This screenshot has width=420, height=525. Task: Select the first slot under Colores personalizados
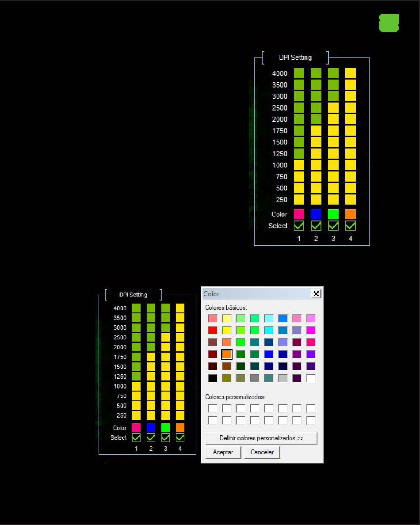coord(213,408)
